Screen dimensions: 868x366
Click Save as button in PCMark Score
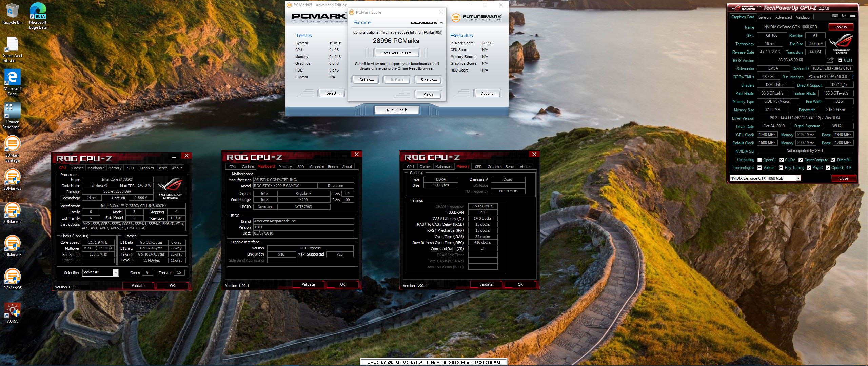pos(429,80)
